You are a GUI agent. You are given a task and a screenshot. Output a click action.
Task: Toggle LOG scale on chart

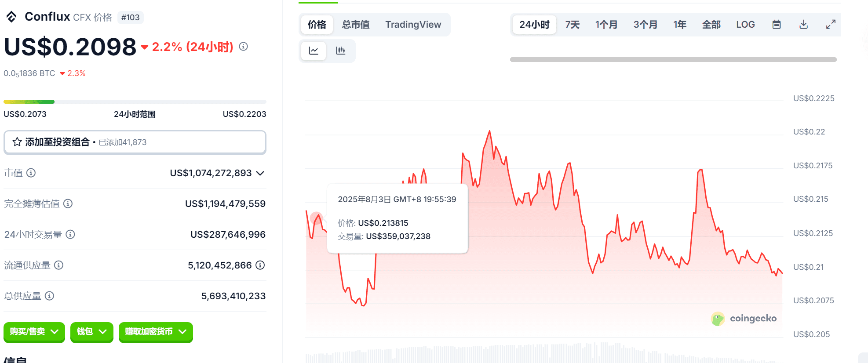[746, 25]
